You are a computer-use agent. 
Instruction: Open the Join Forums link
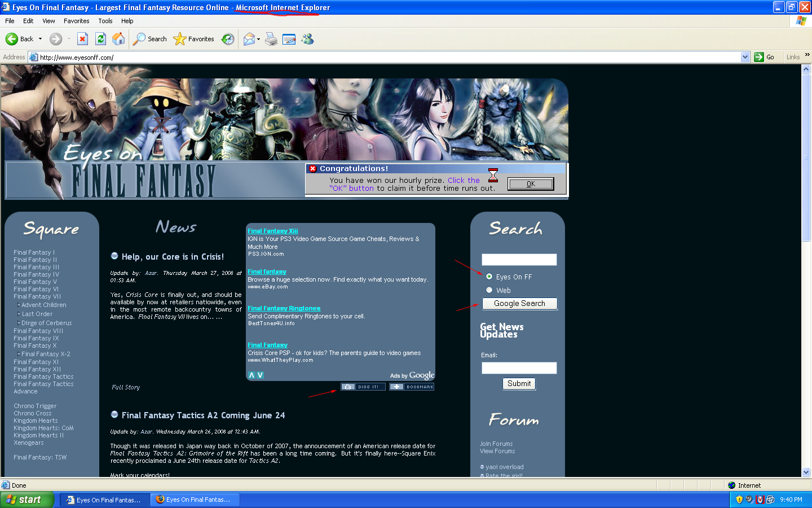[x=496, y=444]
